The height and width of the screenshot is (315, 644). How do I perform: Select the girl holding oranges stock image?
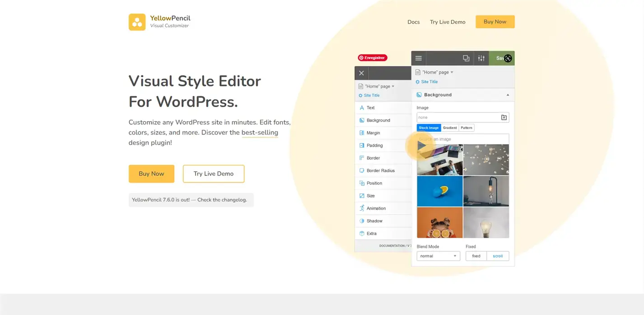[x=440, y=223]
